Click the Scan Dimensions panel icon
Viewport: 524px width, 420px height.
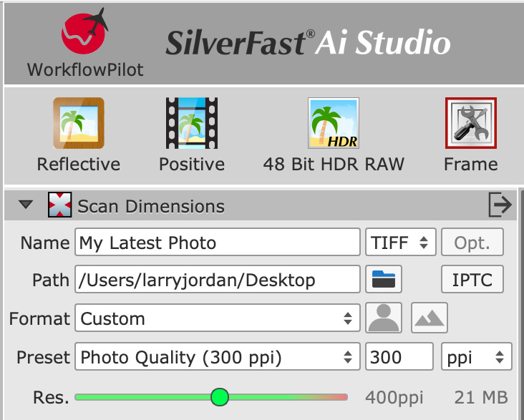pyautogui.click(x=60, y=205)
